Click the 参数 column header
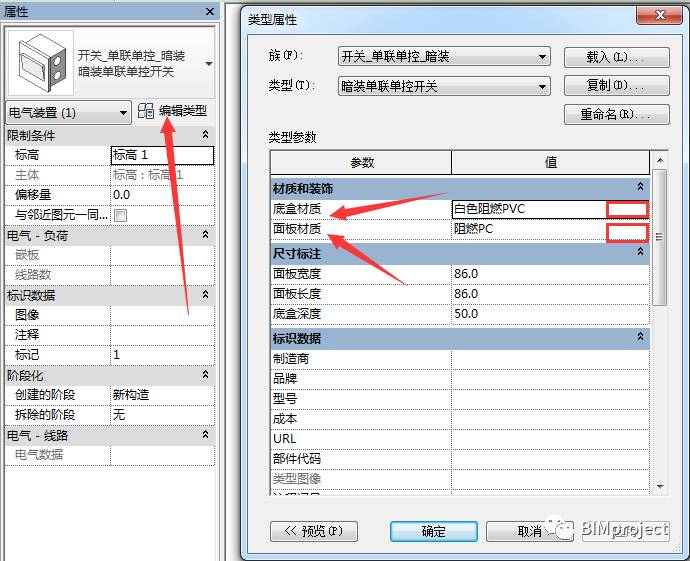This screenshot has height=561, width=690. coord(361,163)
